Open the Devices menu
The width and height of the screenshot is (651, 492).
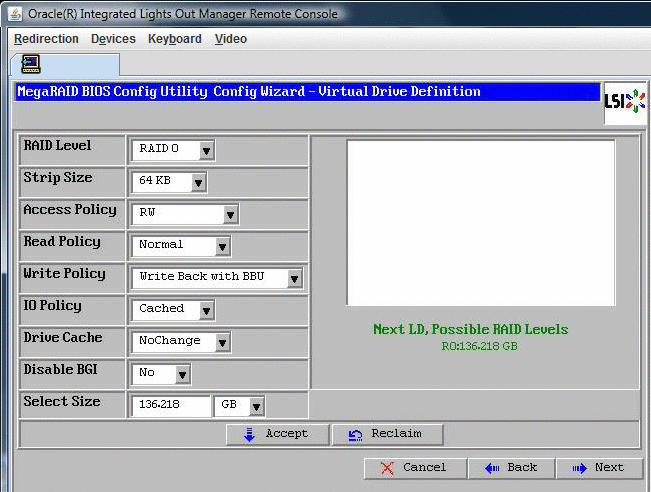(x=113, y=39)
